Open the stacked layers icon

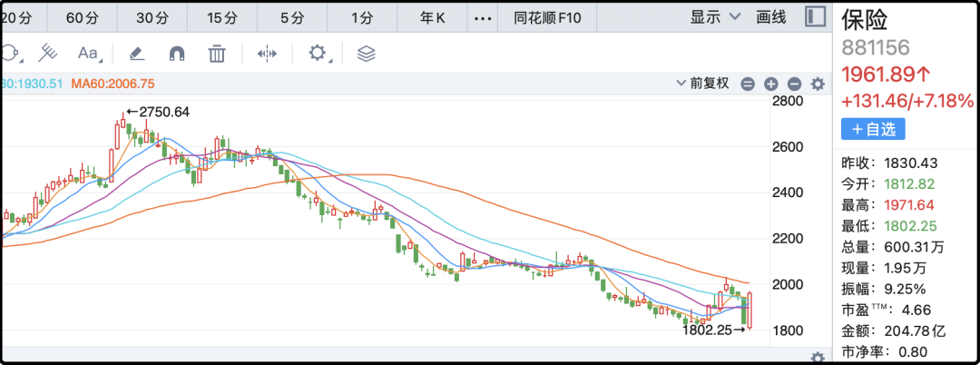pyautogui.click(x=367, y=54)
